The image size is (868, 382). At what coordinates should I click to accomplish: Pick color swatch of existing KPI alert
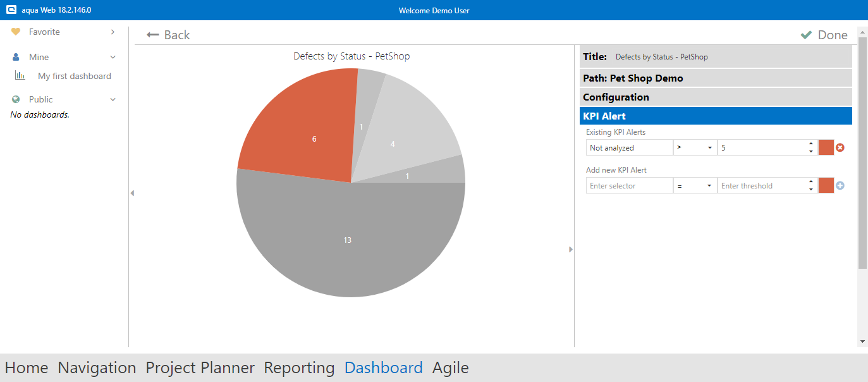click(826, 147)
